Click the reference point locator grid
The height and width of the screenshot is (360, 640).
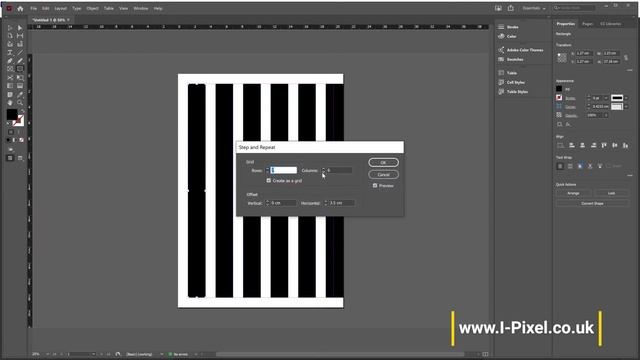[x=562, y=58]
